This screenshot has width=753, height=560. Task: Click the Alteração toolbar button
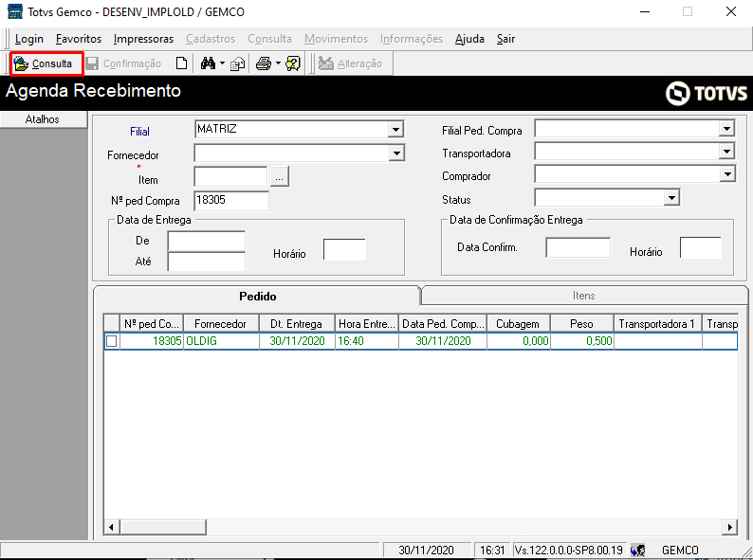point(351,63)
